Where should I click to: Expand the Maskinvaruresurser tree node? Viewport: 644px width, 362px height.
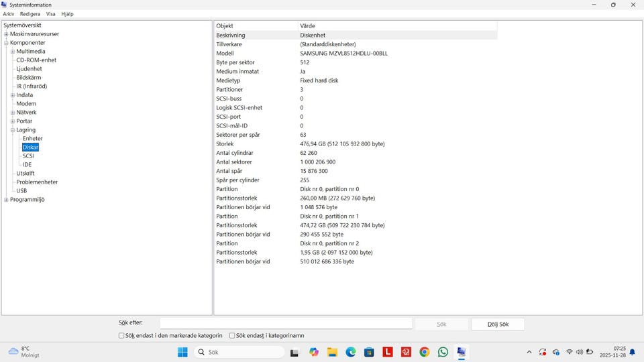point(6,34)
